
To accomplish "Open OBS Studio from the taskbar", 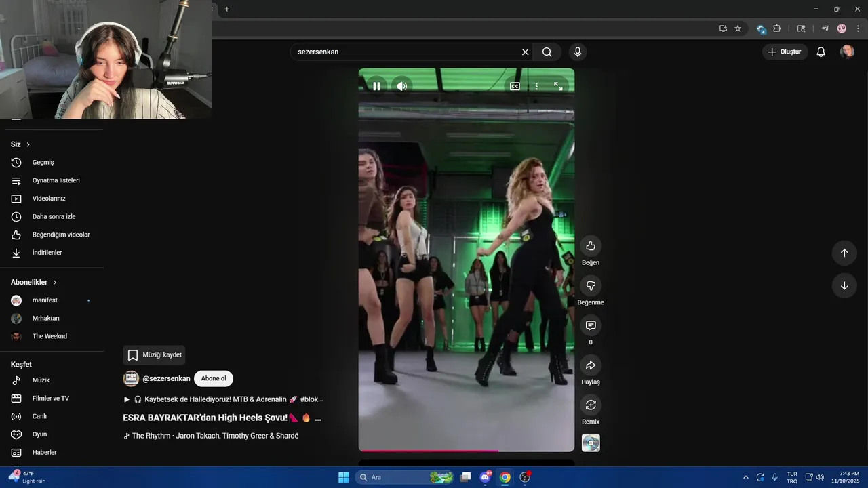I will [x=525, y=477].
